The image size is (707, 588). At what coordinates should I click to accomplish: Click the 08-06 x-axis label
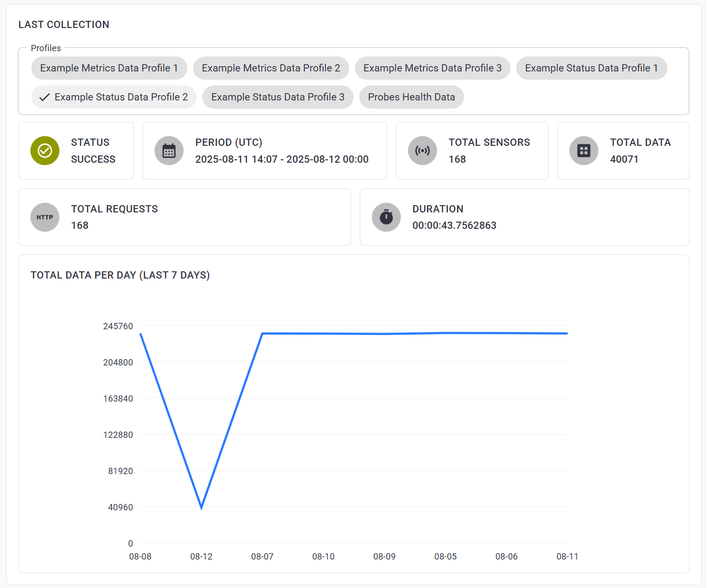(507, 557)
